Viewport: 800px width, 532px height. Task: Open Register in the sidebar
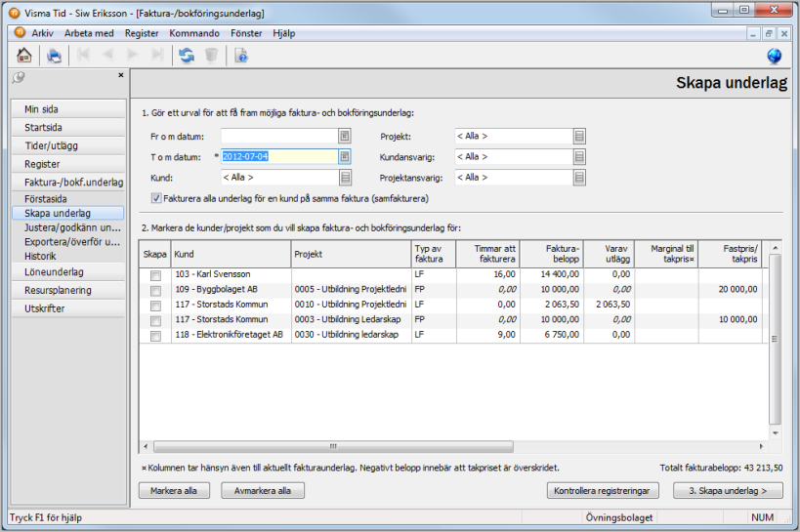coord(68,164)
